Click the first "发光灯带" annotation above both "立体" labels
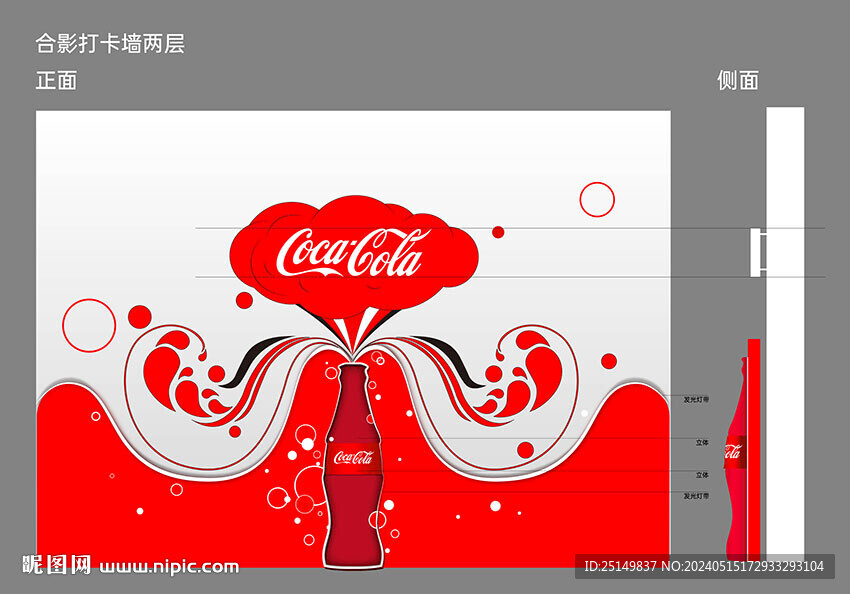This screenshot has height=594, width=850. 696,399
